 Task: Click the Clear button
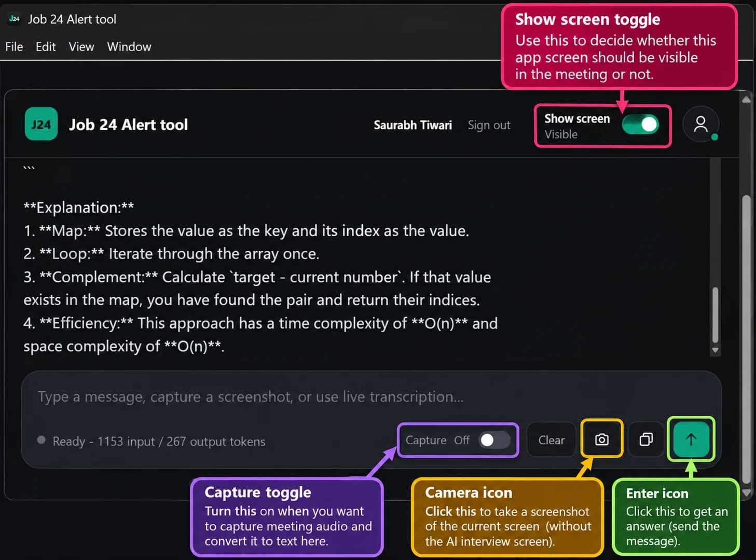pyautogui.click(x=551, y=440)
